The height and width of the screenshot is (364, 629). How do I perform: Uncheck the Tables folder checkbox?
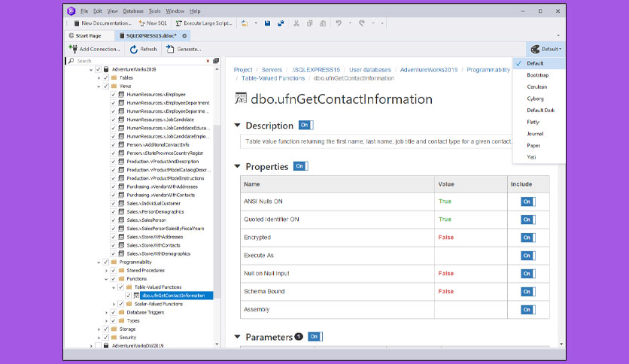click(x=106, y=77)
